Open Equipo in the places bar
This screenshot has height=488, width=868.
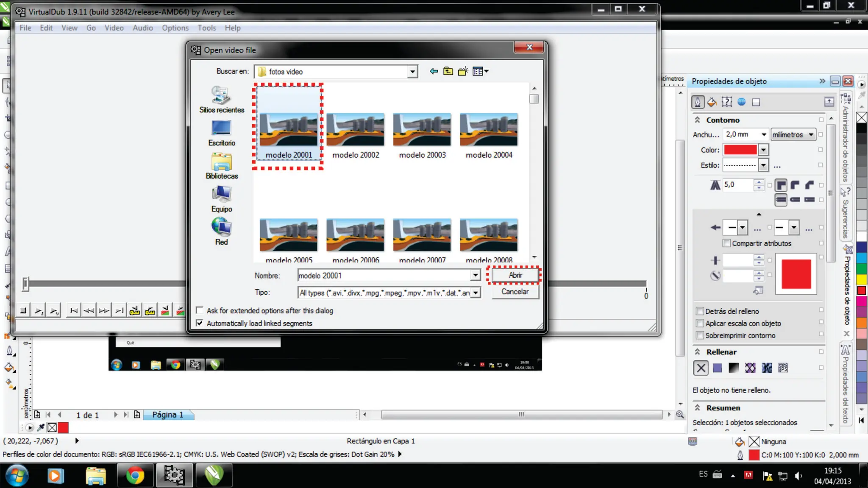click(x=222, y=199)
